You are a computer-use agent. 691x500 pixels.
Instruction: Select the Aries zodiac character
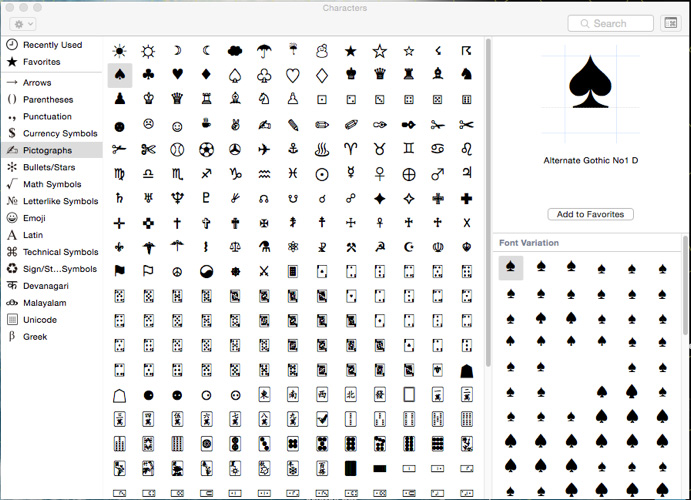350,150
